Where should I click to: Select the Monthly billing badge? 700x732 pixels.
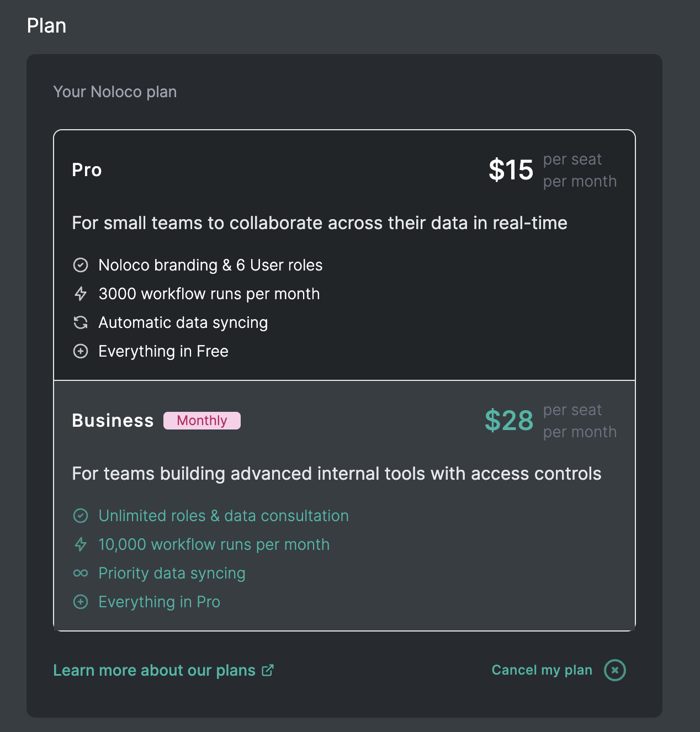[202, 421]
